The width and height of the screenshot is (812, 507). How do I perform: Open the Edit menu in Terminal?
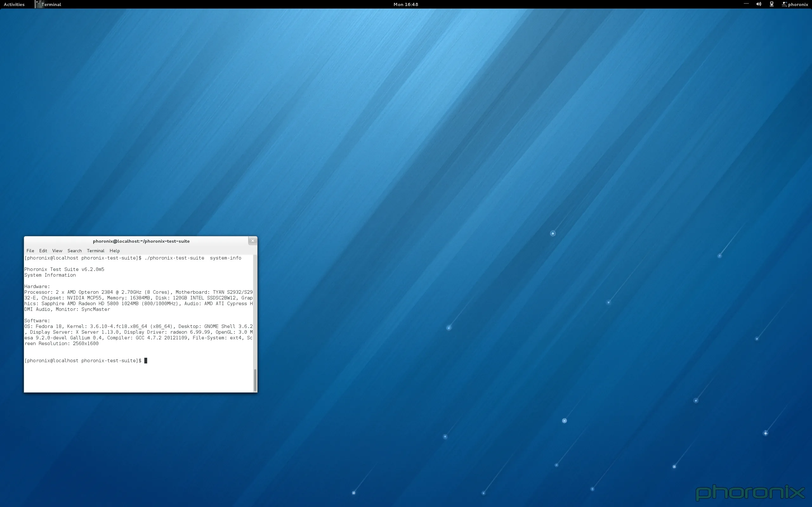coord(43,250)
